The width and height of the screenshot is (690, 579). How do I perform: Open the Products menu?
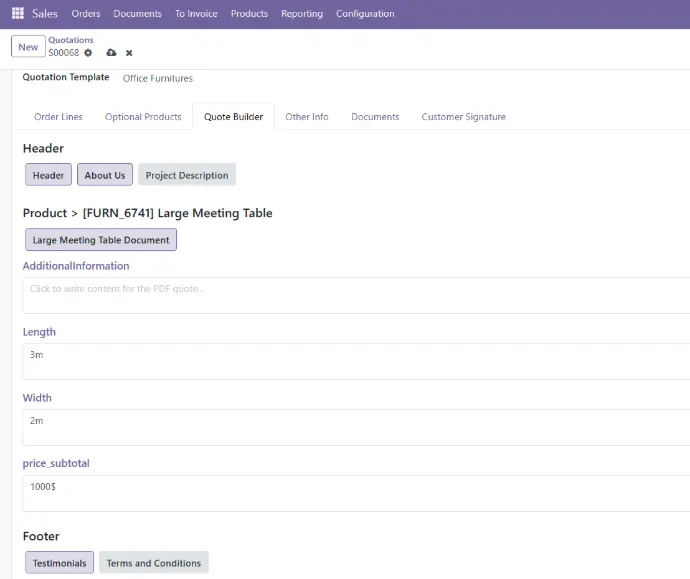(249, 14)
